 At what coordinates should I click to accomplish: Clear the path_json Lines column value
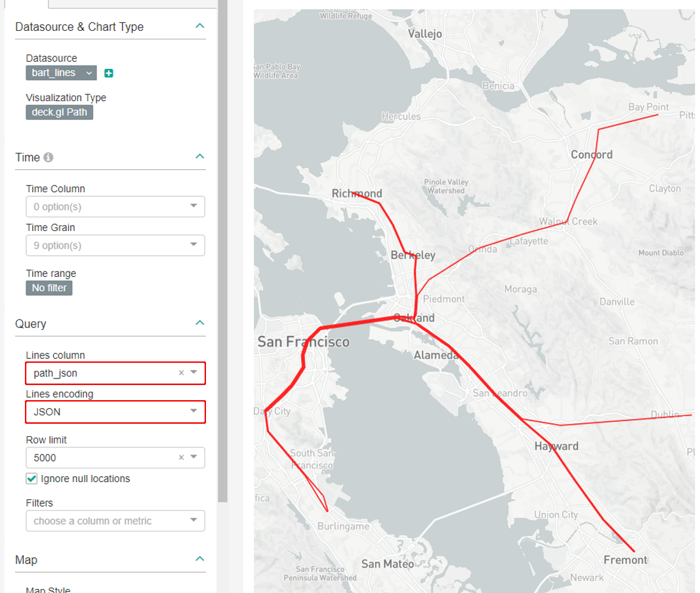pyautogui.click(x=181, y=373)
